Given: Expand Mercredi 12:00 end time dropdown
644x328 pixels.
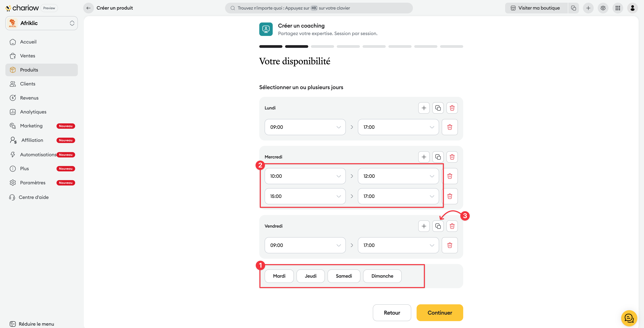Looking at the screenshot, I should (398, 176).
